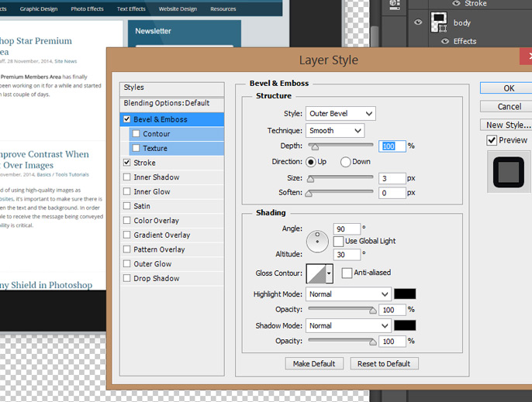This screenshot has width=532, height=402.
Task: Click the Angle direction dial
Action: pyautogui.click(x=317, y=242)
